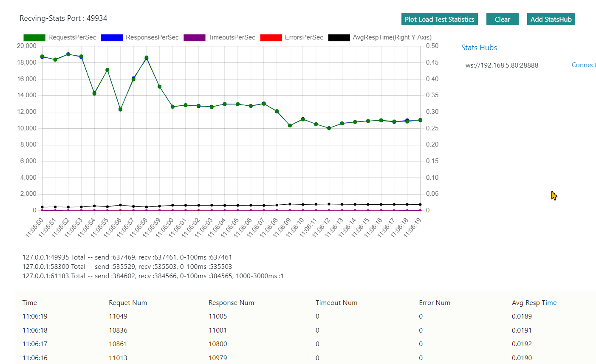Hide the ErrorsPerSec series via legend label
The image size is (596, 364).
pyautogui.click(x=304, y=37)
